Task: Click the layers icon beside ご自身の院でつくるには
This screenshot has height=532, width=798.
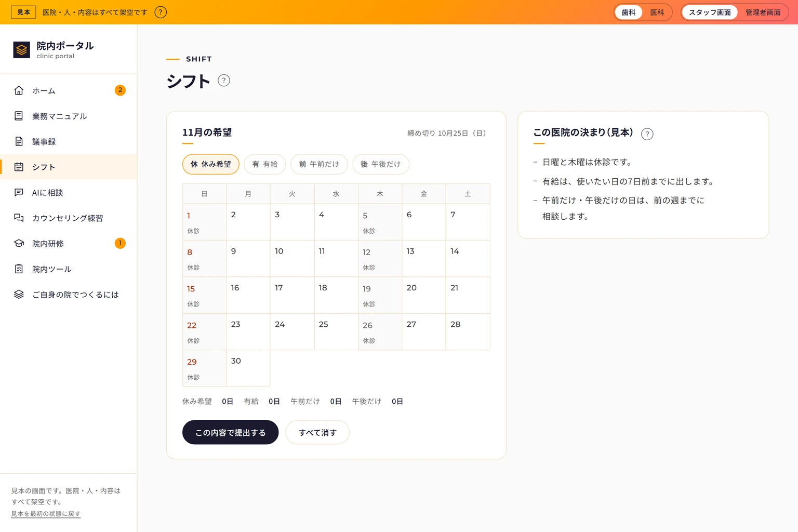Action: 19,294
